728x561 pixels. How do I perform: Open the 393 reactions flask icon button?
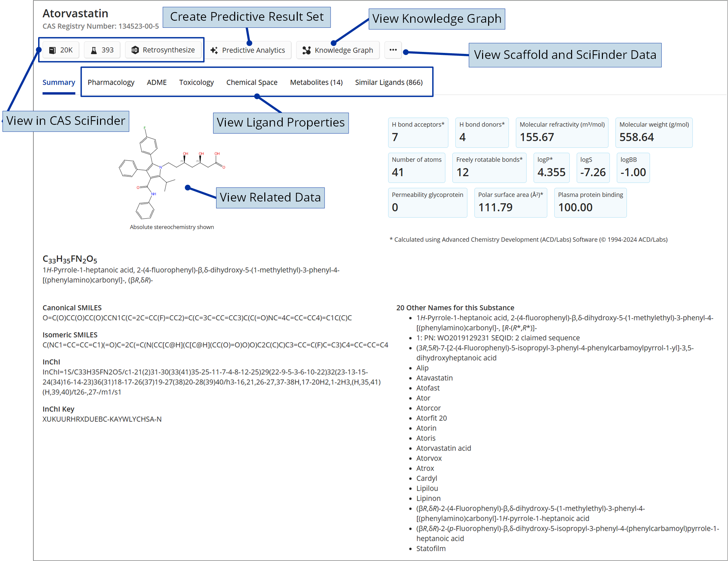click(102, 50)
